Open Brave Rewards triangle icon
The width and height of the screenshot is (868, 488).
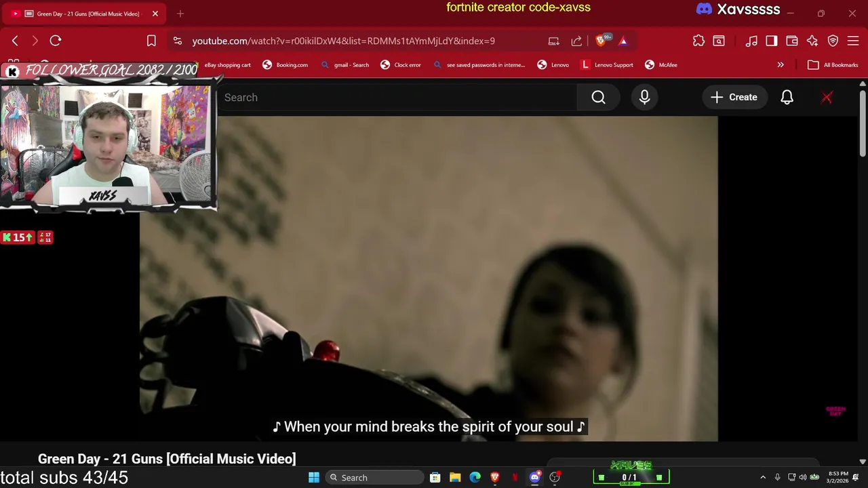(623, 41)
